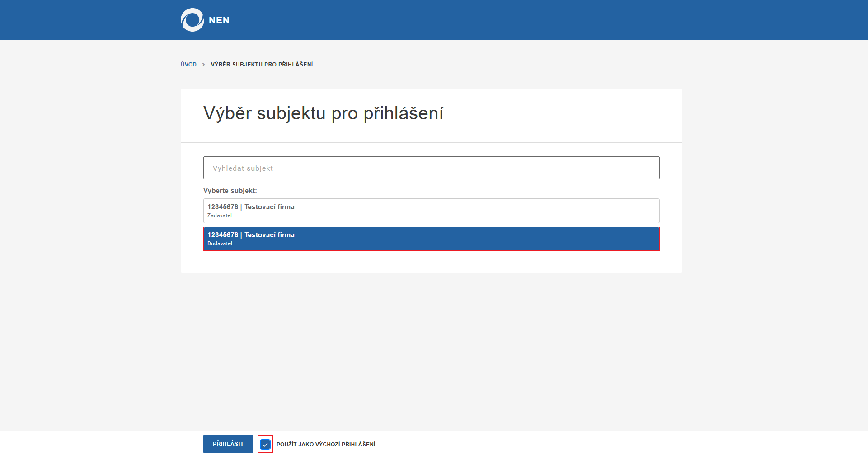Click the breadcrumb chevron after ÚVOD

204,64
